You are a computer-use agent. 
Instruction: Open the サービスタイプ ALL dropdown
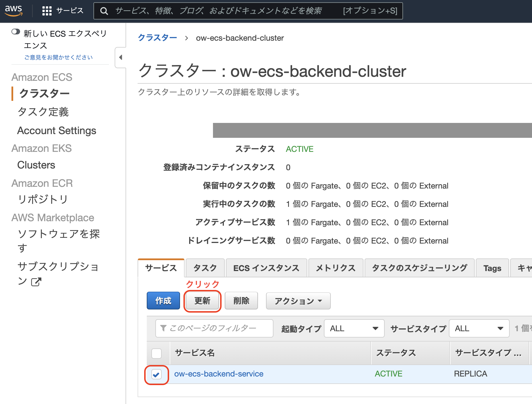479,328
